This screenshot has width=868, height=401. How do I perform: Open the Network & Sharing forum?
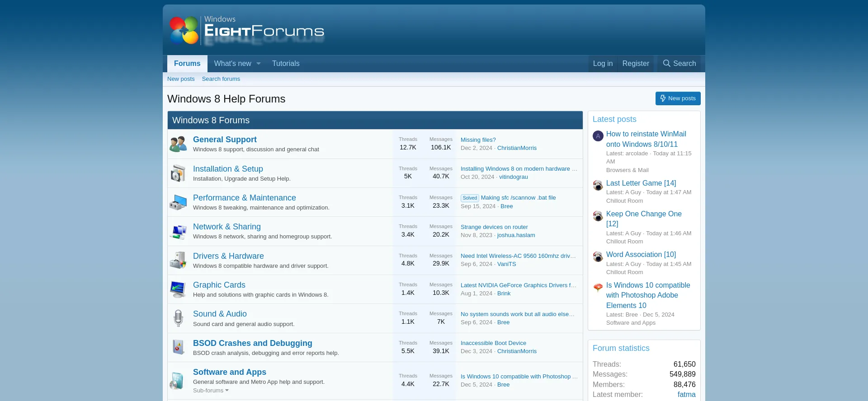click(227, 227)
